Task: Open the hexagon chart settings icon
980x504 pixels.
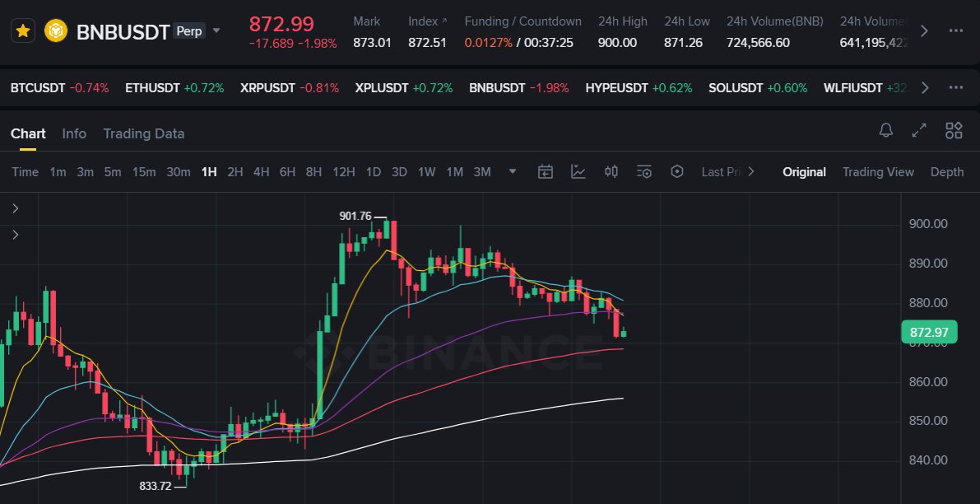Action: [x=677, y=171]
